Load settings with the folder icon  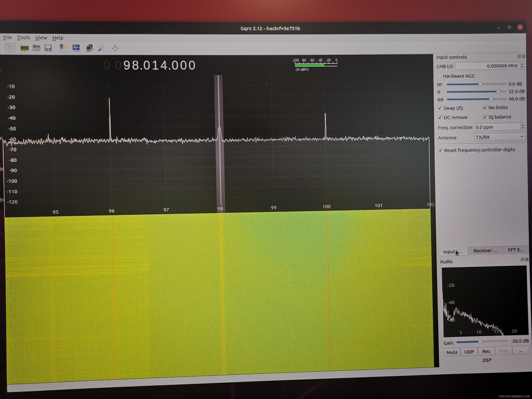pyautogui.click(x=36, y=48)
